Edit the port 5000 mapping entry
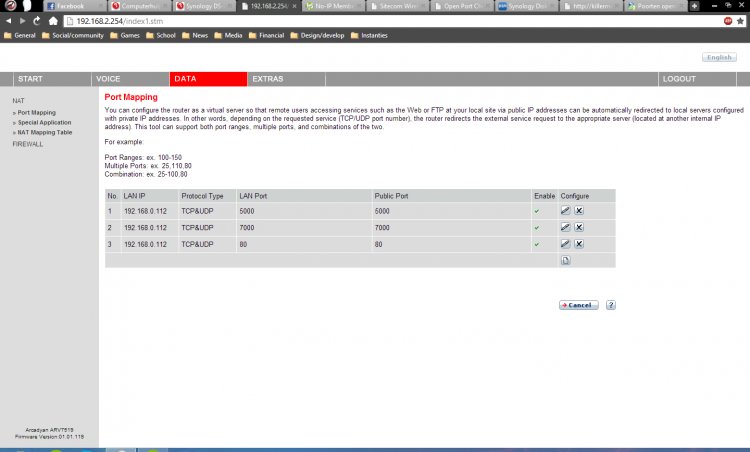This screenshot has width=750, height=452. tap(566, 211)
